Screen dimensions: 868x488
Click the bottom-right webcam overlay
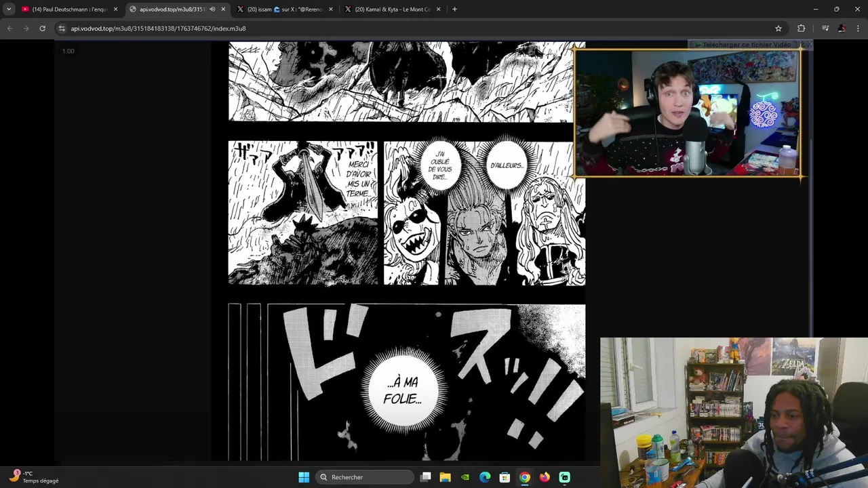[x=734, y=412]
